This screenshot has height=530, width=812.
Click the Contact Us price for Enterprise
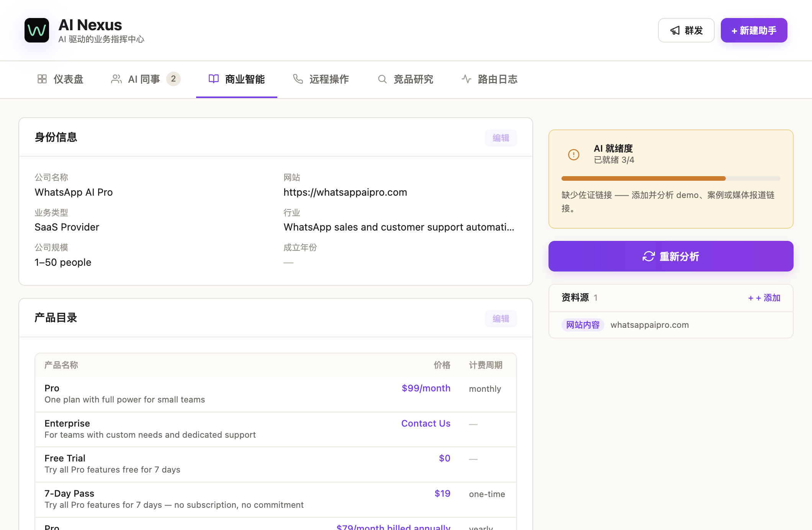click(426, 423)
